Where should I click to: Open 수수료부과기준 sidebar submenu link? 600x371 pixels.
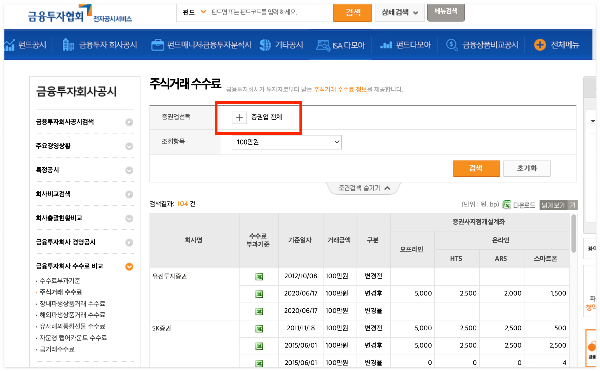(x=60, y=281)
